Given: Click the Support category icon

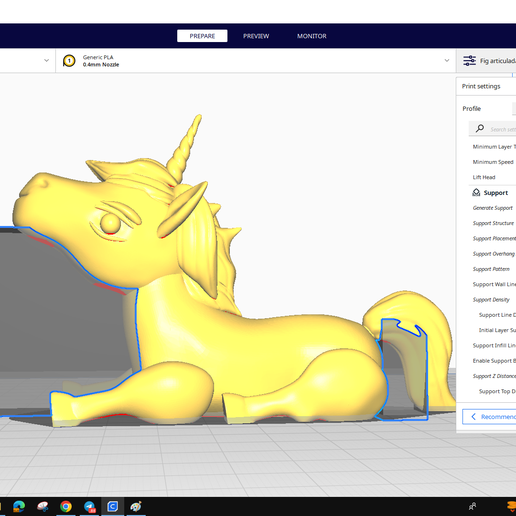Looking at the screenshot, I should [476, 192].
